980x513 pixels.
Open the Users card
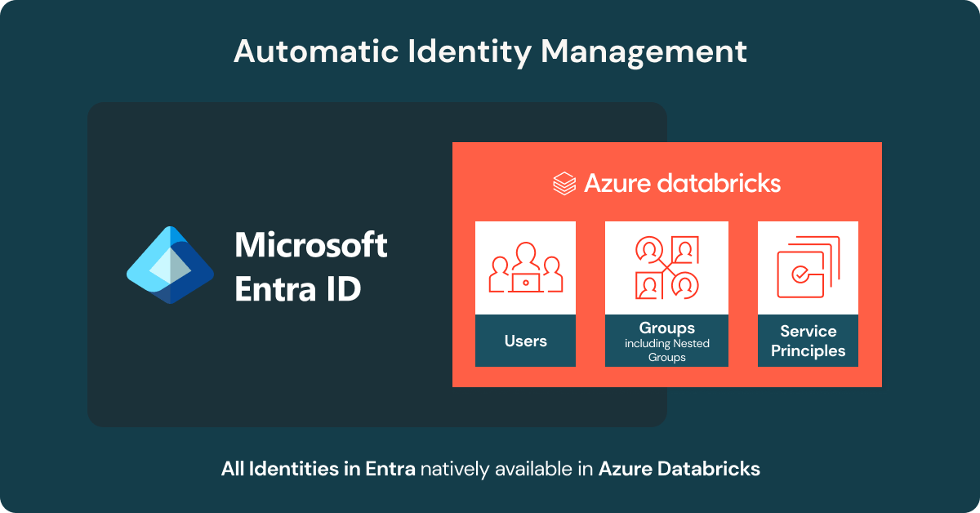tap(525, 294)
